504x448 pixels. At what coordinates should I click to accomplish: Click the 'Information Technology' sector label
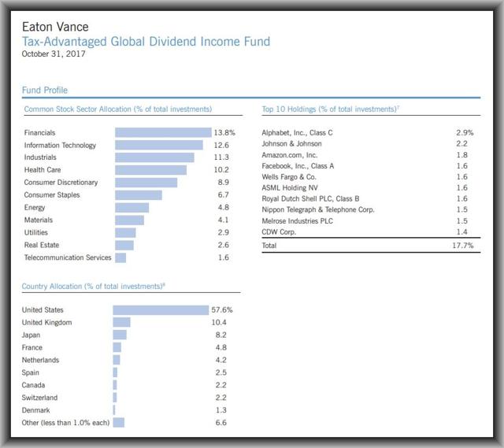point(60,145)
